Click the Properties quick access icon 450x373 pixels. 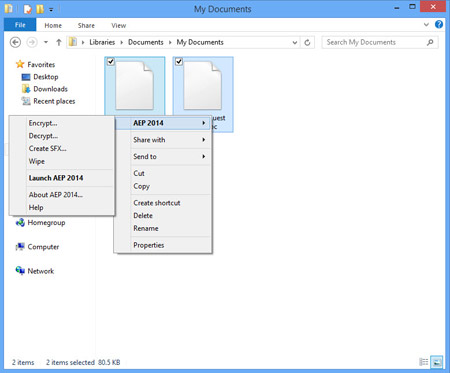[28, 9]
